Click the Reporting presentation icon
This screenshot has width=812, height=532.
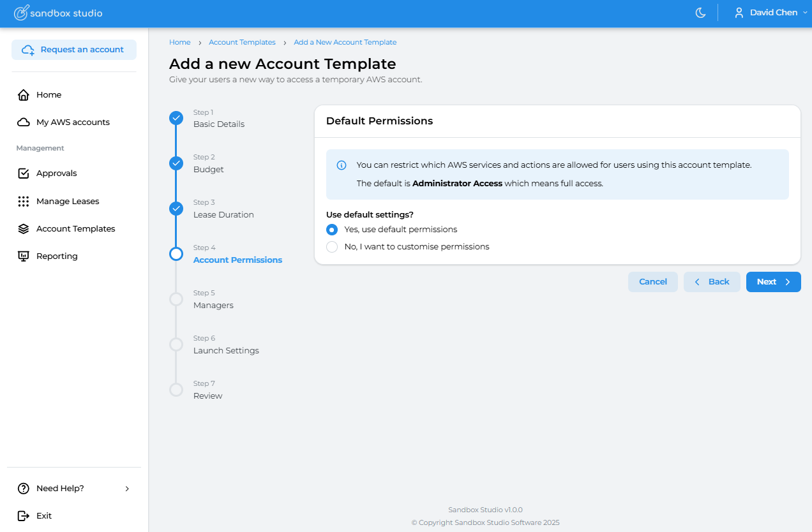pyautogui.click(x=24, y=256)
